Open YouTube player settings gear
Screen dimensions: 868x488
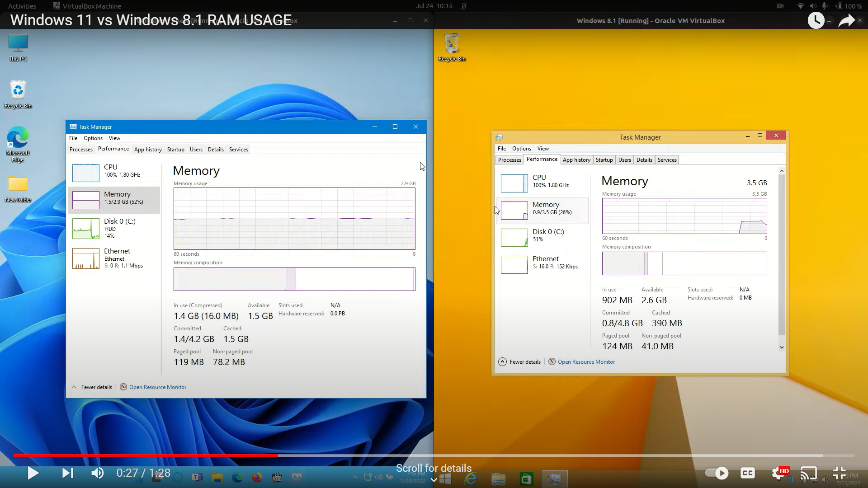point(779,473)
